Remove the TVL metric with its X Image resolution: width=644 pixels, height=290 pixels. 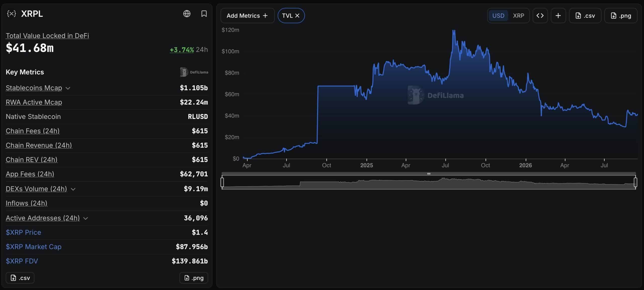point(297,16)
